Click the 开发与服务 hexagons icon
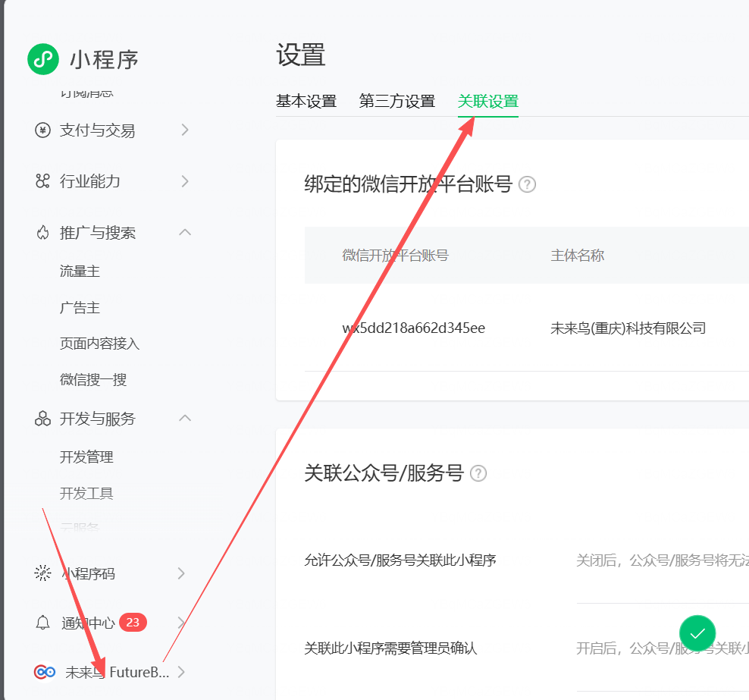The height and width of the screenshot is (700, 749). tap(43, 419)
